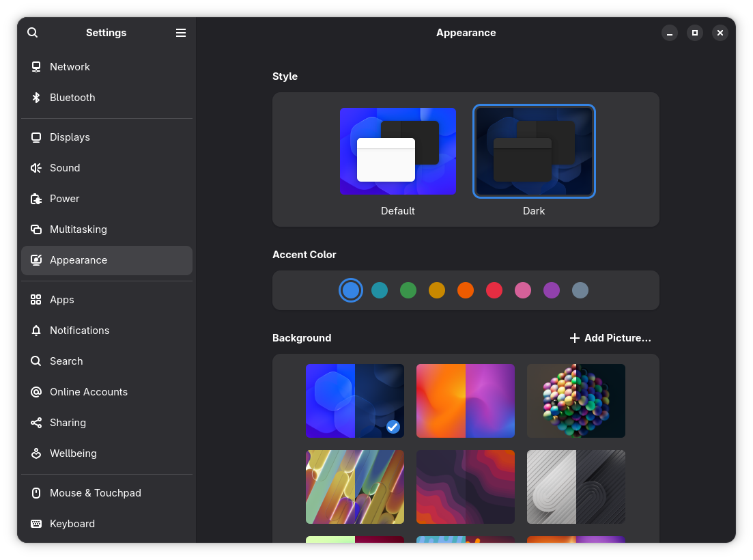The width and height of the screenshot is (753, 560).
Task: Set the purple accent color
Action: point(552,290)
